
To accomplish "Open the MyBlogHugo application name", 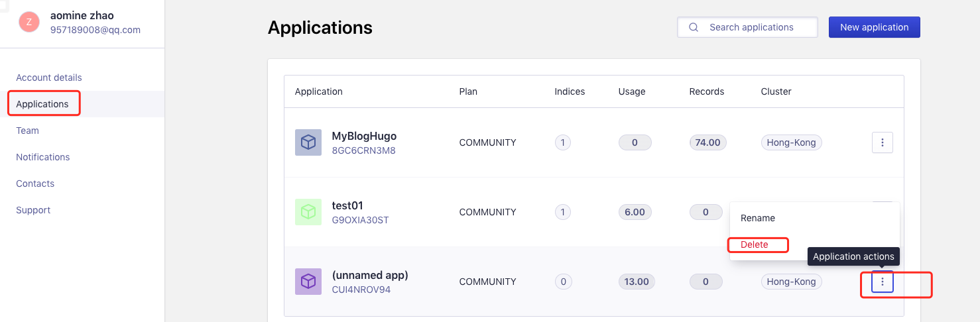I will tap(364, 136).
